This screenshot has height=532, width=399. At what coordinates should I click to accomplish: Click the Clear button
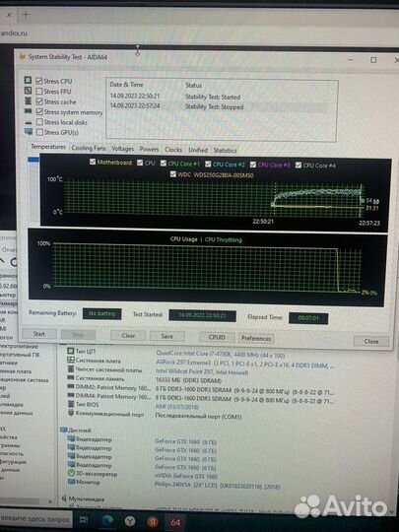pos(128,335)
